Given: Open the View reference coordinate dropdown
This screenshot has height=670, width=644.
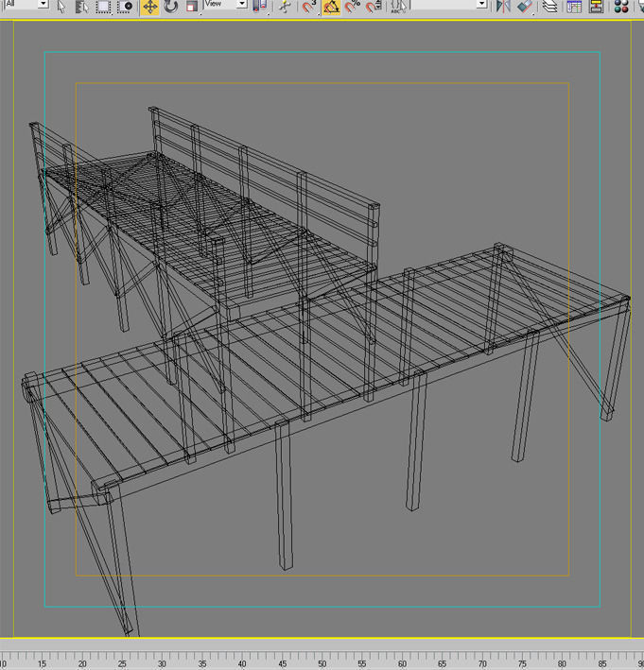Looking at the screenshot, I should [x=225, y=5].
